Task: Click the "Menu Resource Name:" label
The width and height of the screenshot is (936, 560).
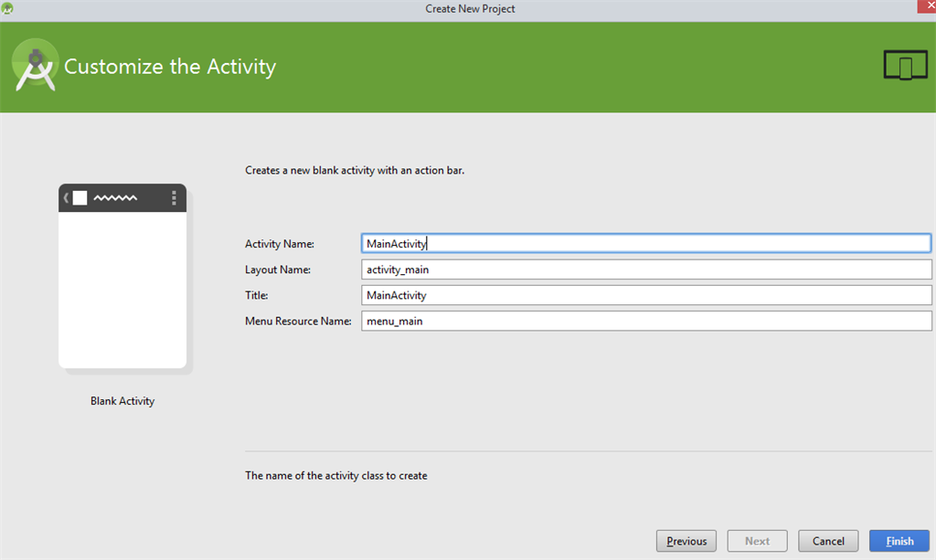Action: [298, 322]
